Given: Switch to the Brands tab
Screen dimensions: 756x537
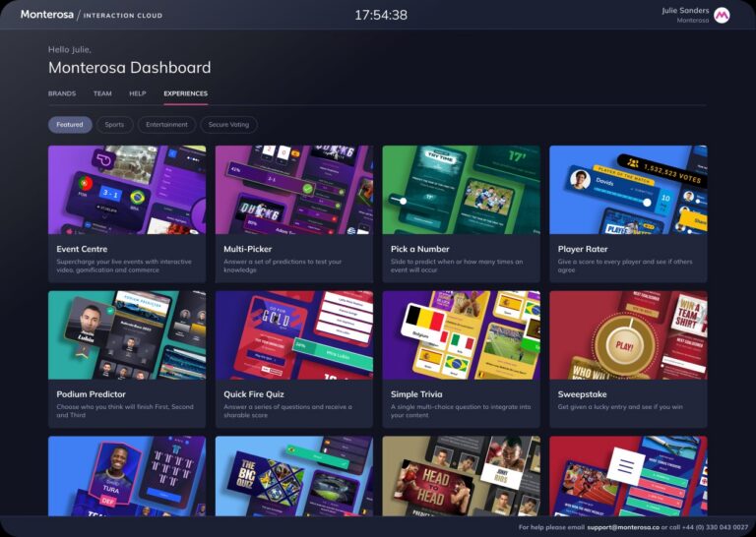Looking at the screenshot, I should click(62, 93).
